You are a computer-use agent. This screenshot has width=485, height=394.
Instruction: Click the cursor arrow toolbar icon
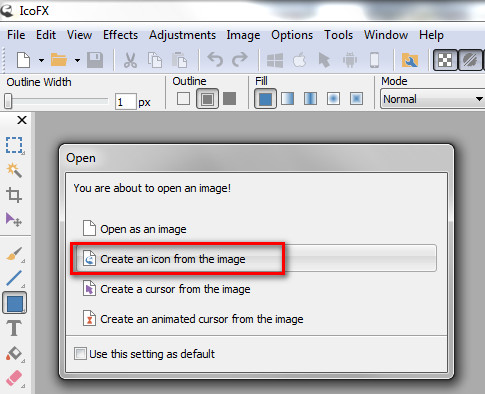click(x=324, y=60)
